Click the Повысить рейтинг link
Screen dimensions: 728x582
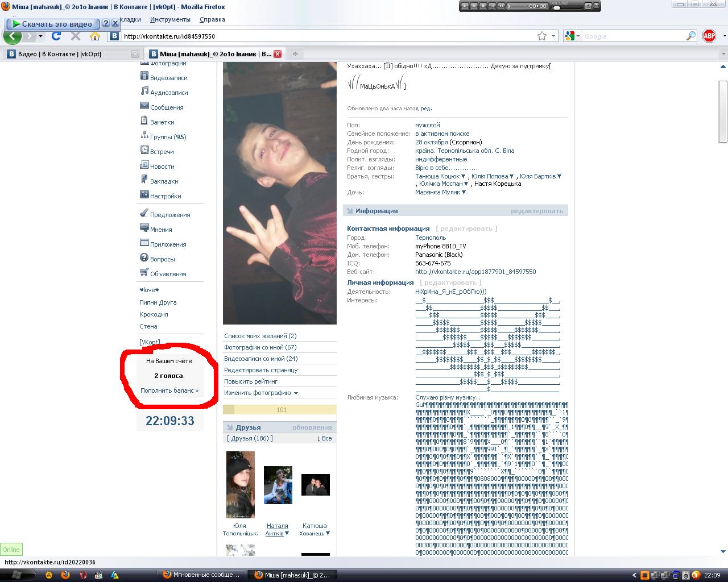click(251, 381)
